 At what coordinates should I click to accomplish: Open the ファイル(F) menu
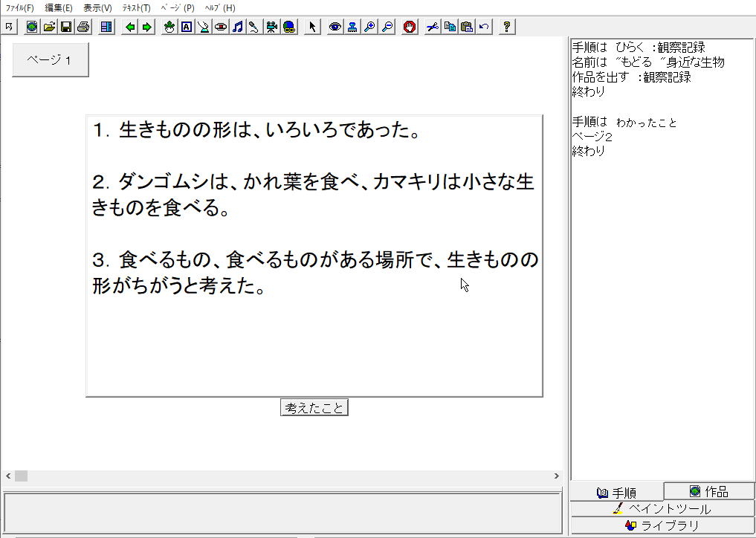20,7
